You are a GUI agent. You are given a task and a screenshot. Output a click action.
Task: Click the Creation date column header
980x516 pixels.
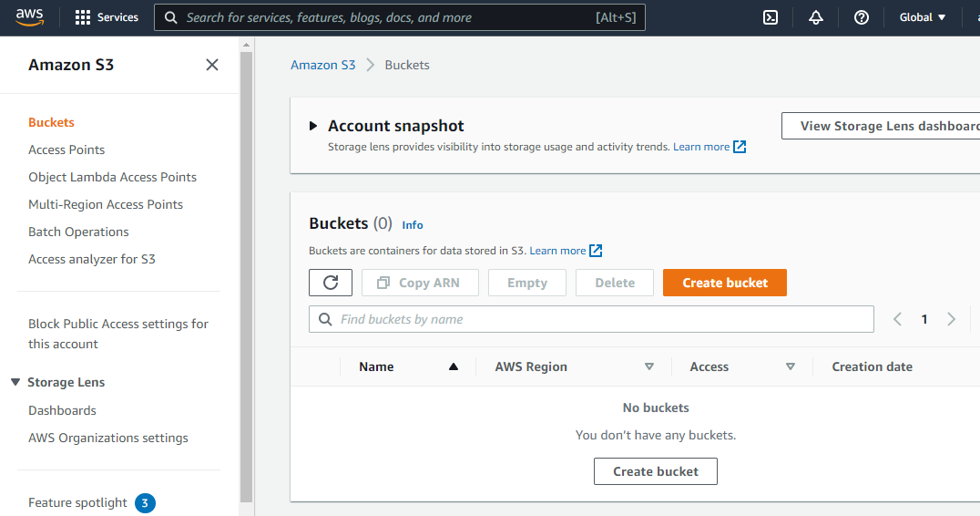pyautogui.click(x=872, y=366)
